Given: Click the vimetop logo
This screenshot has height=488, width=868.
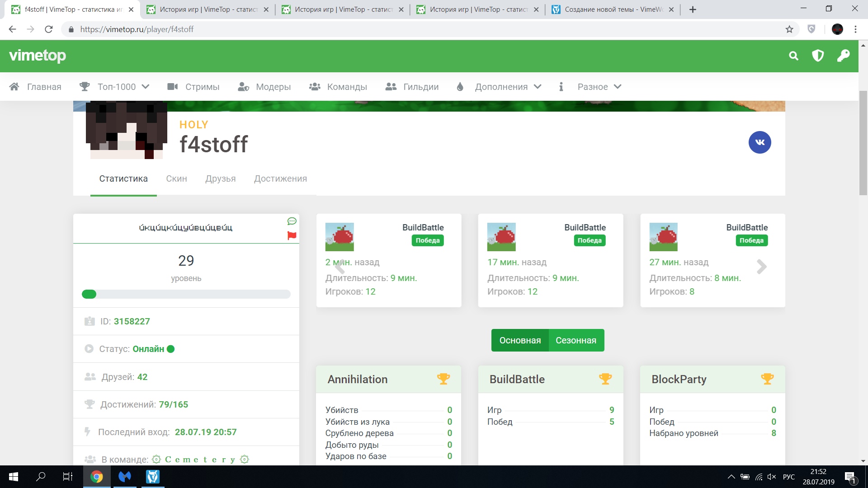Looking at the screenshot, I should pos(38,56).
